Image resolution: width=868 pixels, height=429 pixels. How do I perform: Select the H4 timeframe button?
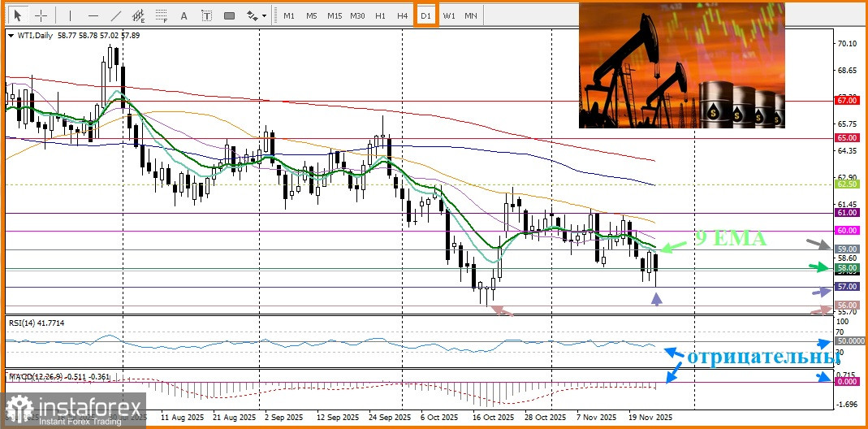coord(403,15)
